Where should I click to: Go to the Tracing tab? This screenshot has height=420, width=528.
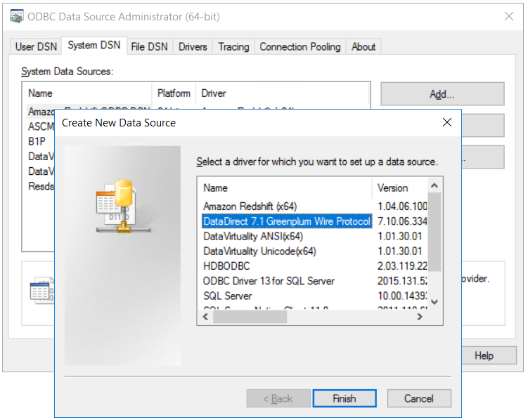pos(233,46)
